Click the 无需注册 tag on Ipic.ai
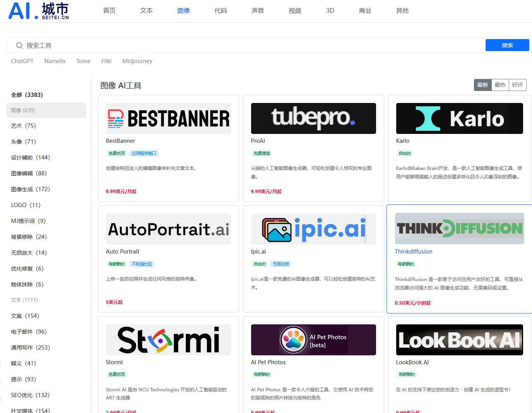Screen dimensions: 532x413 [x=281, y=264]
